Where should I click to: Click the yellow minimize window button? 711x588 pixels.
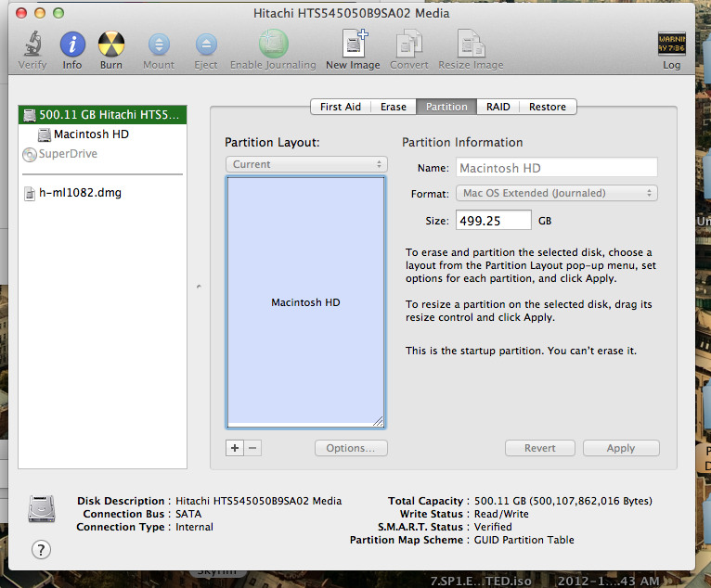tap(40, 13)
